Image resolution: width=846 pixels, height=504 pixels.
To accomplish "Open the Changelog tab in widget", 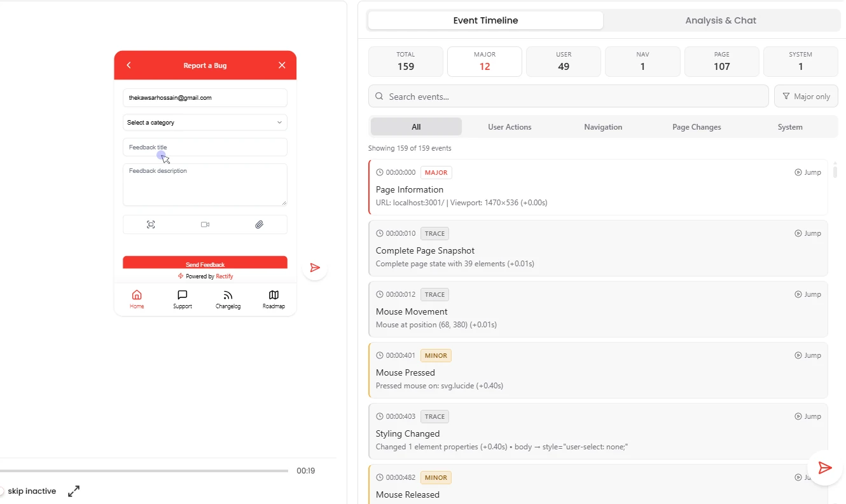I will point(228,299).
